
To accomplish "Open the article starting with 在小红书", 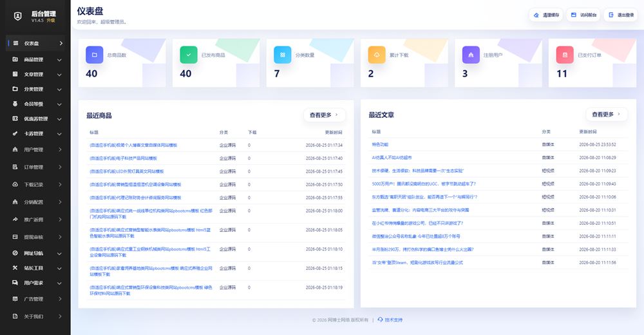I will tap(417, 223).
